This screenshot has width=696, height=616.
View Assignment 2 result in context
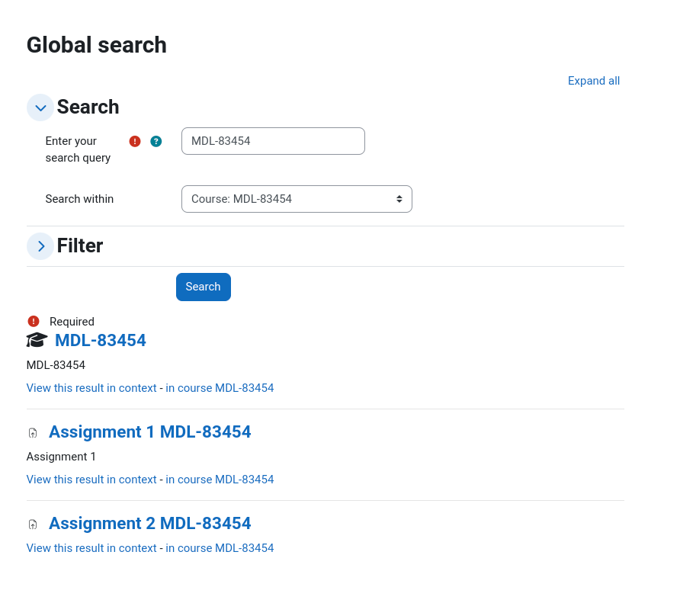[x=91, y=548]
